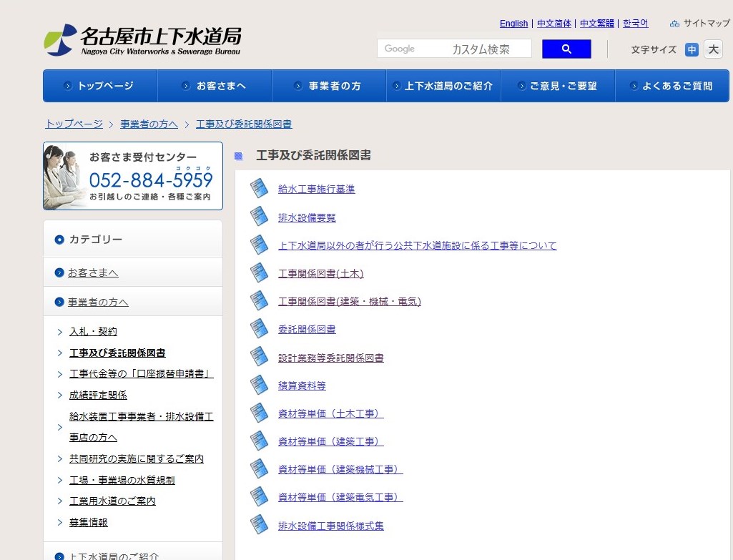The image size is (733, 560).
Task: Click the blue magnifier search button
Action: (566, 49)
